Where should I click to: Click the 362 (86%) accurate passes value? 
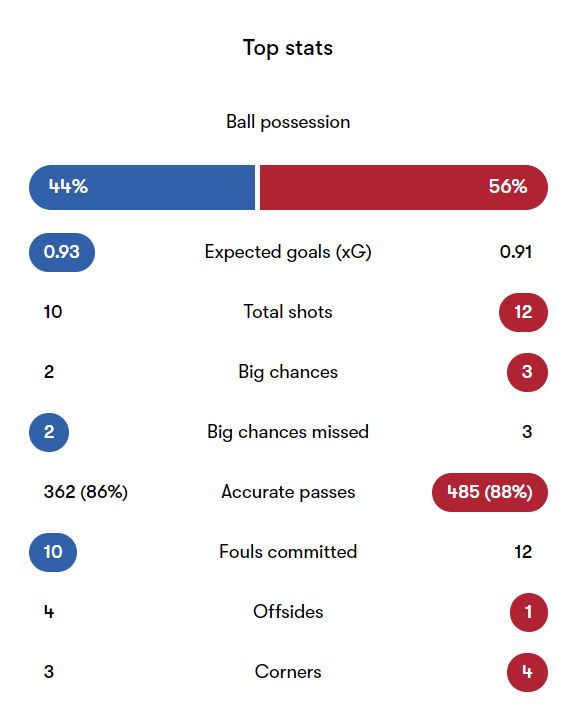[86, 492]
